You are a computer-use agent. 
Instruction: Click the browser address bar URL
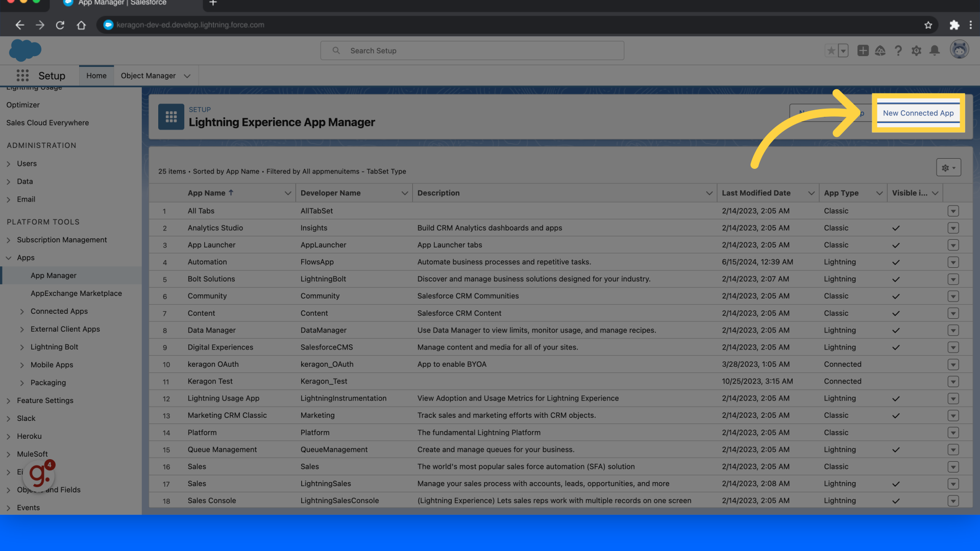tap(190, 25)
